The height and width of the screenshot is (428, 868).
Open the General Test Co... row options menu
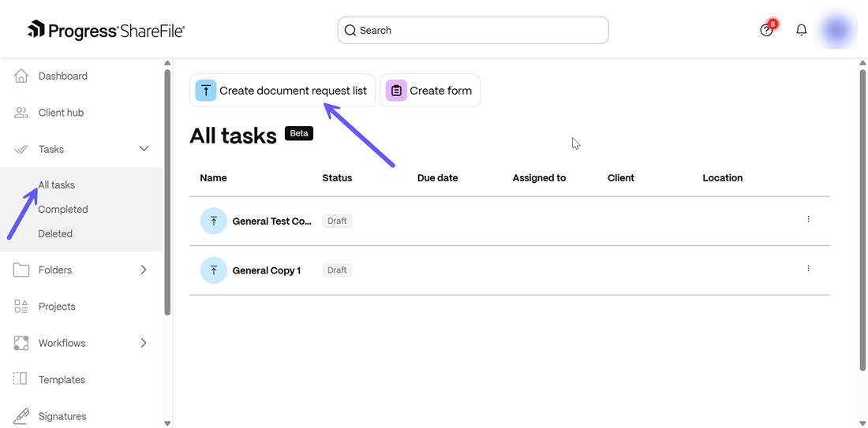[808, 219]
